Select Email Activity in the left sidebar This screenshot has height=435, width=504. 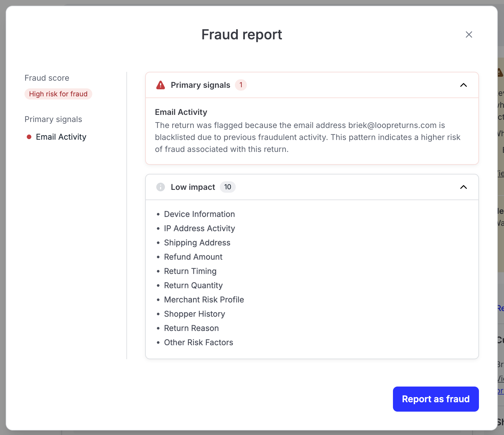coord(61,137)
